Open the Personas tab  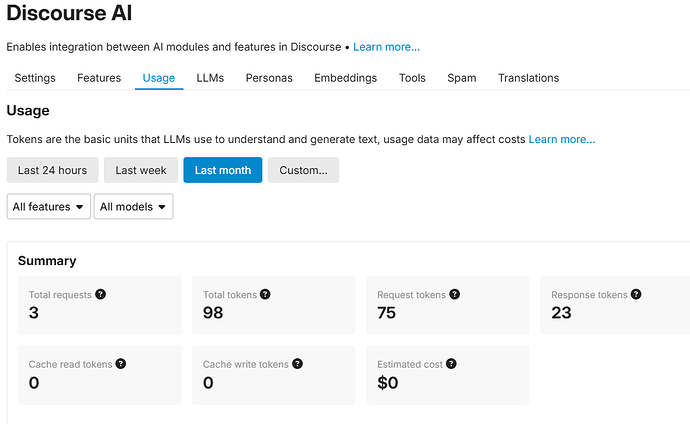(269, 78)
